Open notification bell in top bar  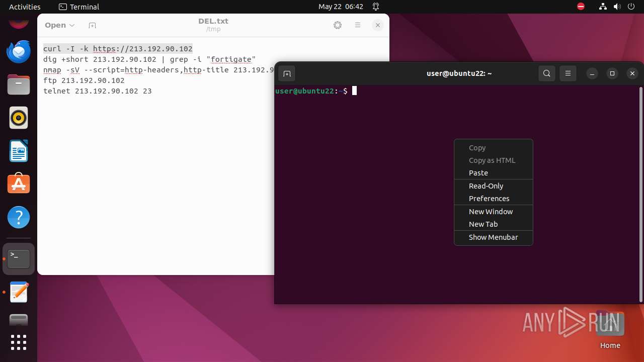(376, 7)
